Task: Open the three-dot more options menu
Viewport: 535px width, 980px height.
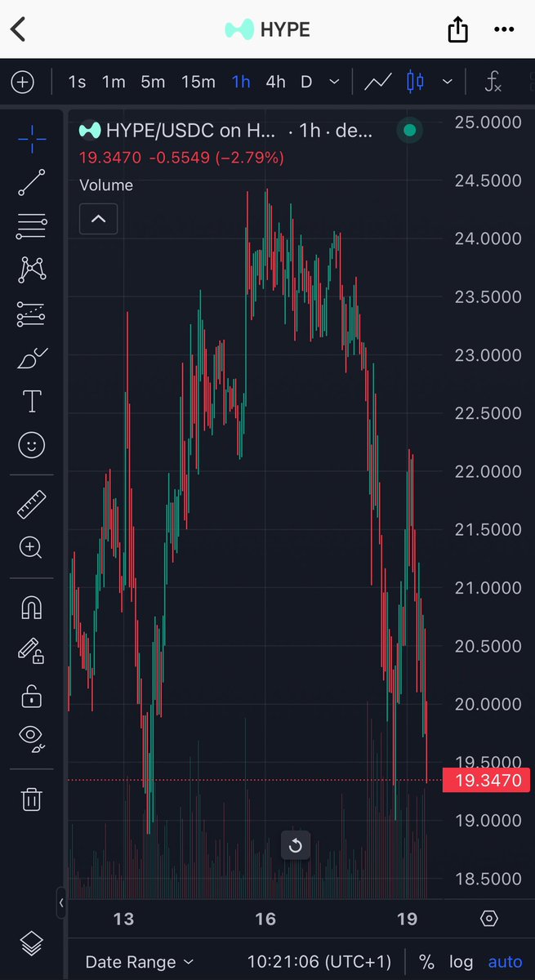Action: pos(504,29)
